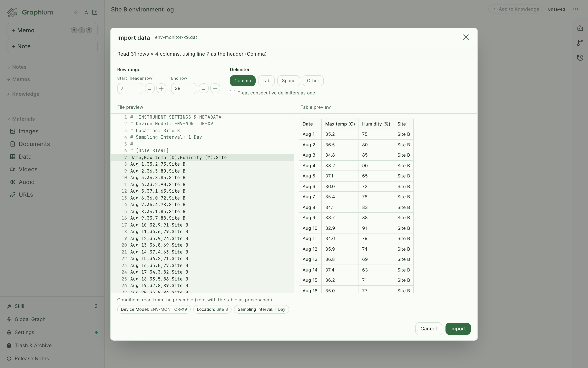Open the Audio speaker icon
The image size is (588, 368).
tap(13, 182)
